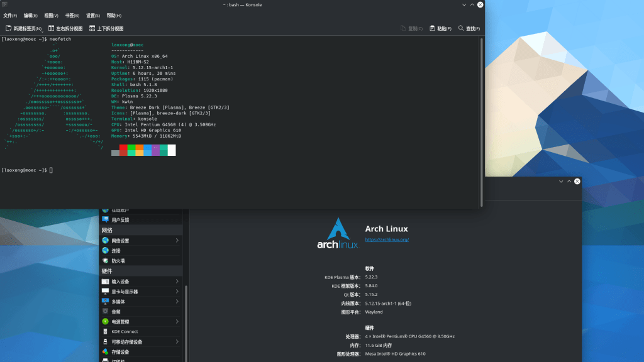644x362 pixels.
Task: Split the view left/right (左右拆分视图)
Action: point(65,28)
